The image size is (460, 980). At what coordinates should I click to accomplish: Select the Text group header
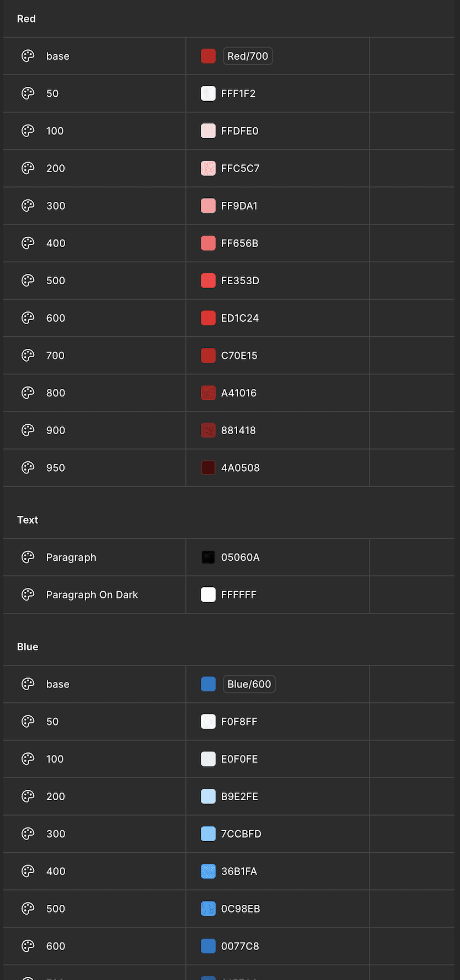tap(28, 520)
